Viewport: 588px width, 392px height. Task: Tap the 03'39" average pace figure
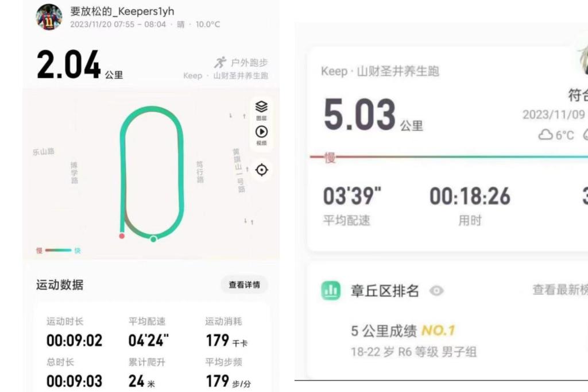pos(352,196)
